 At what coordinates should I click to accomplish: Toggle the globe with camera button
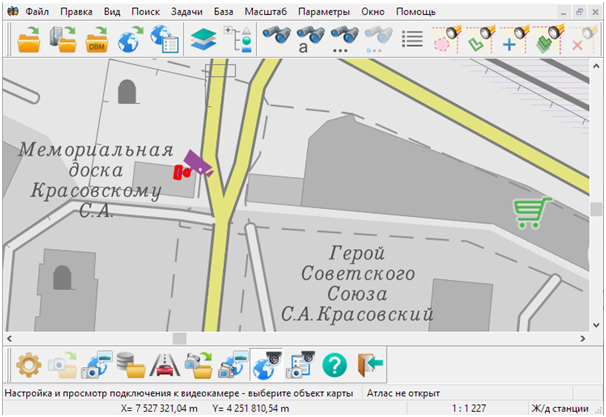266,364
